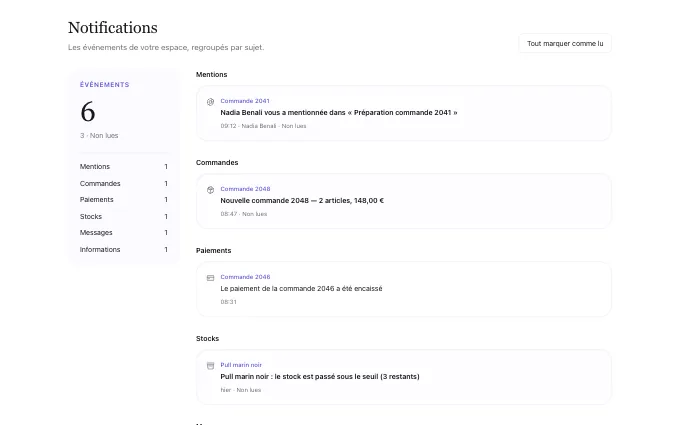Select Stocks in the events sidebar
The height and width of the screenshot is (425, 680).
pyautogui.click(x=124, y=216)
